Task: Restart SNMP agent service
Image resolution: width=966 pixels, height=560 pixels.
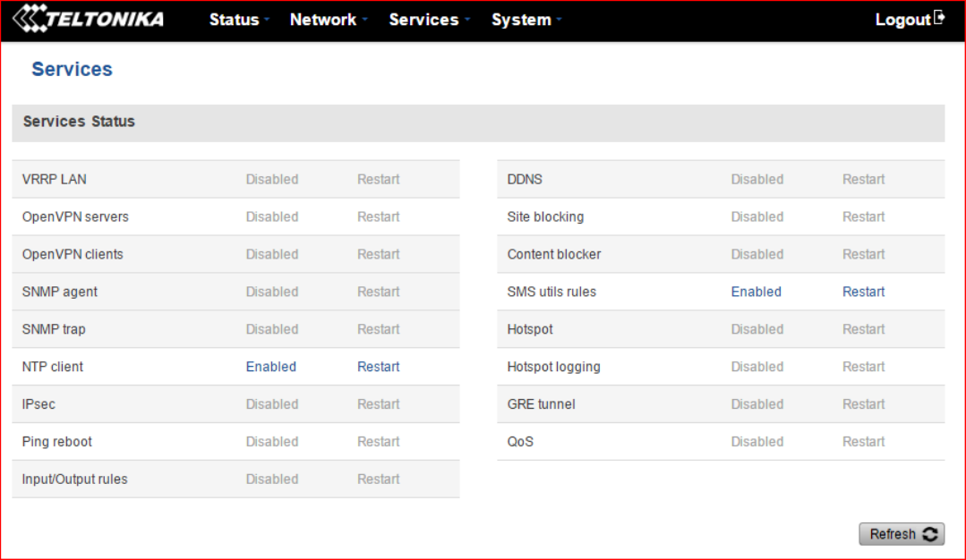Action: [379, 292]
